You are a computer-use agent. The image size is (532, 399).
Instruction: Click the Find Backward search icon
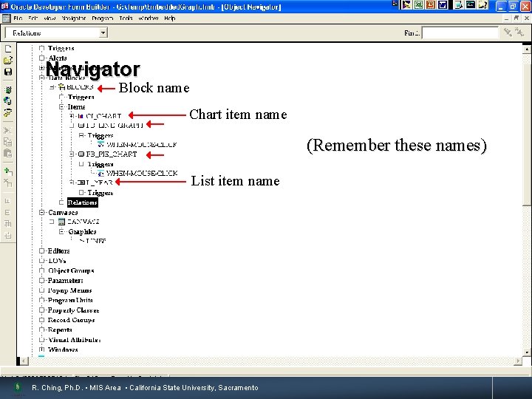point(519,33)
